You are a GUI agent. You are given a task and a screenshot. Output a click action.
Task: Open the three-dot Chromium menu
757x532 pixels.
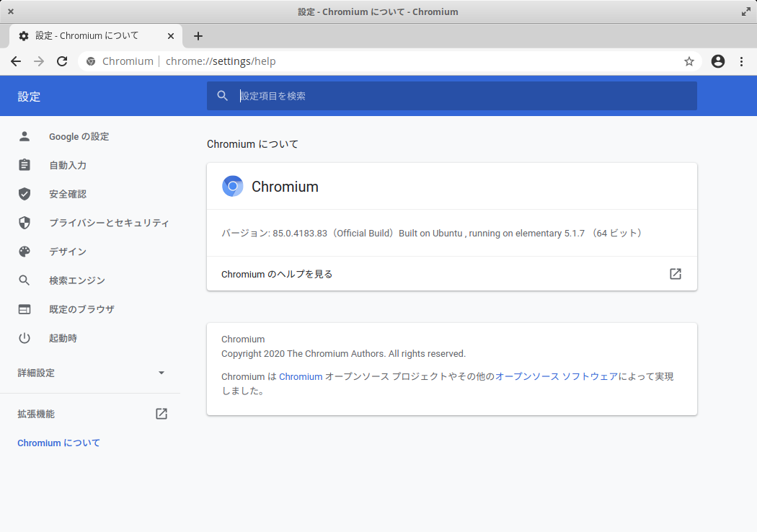(x=742, y=61)
